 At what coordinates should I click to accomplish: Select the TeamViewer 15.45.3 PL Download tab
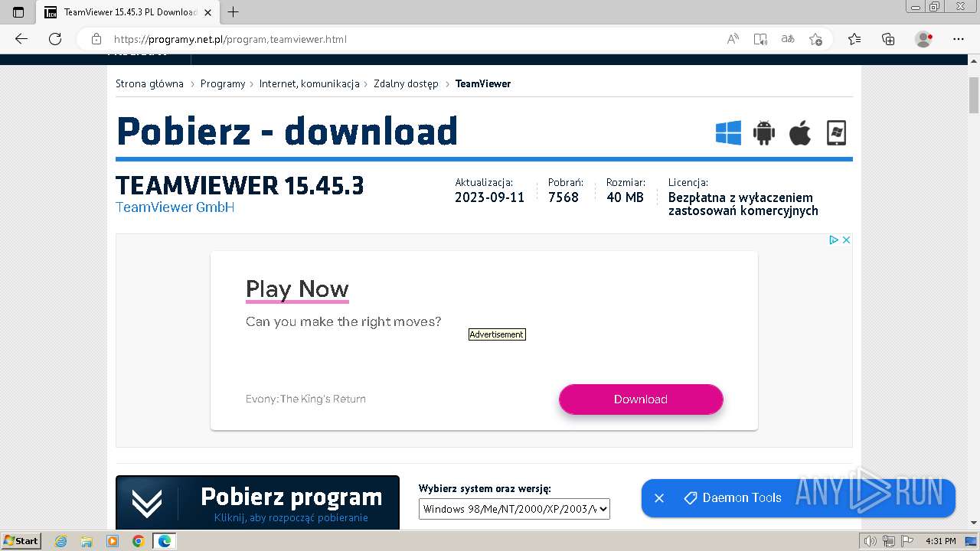(128, 12)
